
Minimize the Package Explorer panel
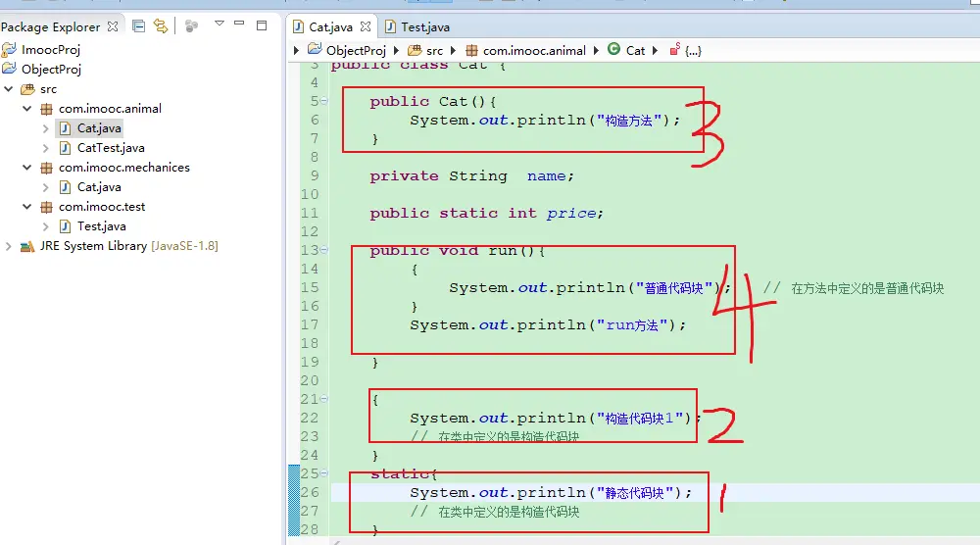pyautogui.click(x=240, y=25)
